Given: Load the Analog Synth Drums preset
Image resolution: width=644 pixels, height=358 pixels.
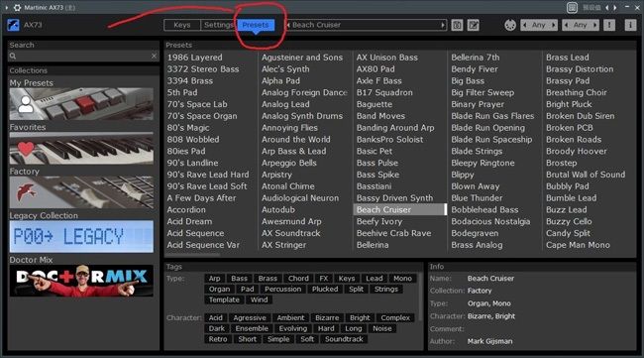Looking at the screenshot, I should (x=302, y=116).
